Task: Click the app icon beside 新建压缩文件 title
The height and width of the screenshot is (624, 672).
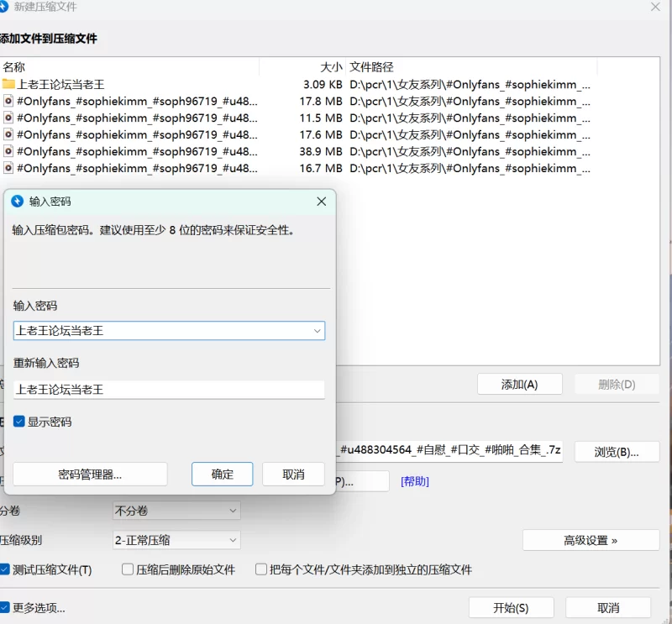Action: (x=4, y=7)
